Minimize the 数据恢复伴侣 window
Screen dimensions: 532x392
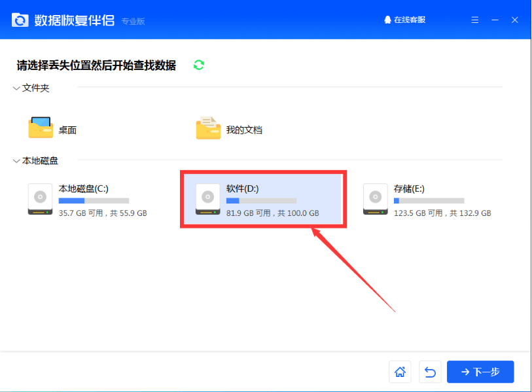(494, 20)
